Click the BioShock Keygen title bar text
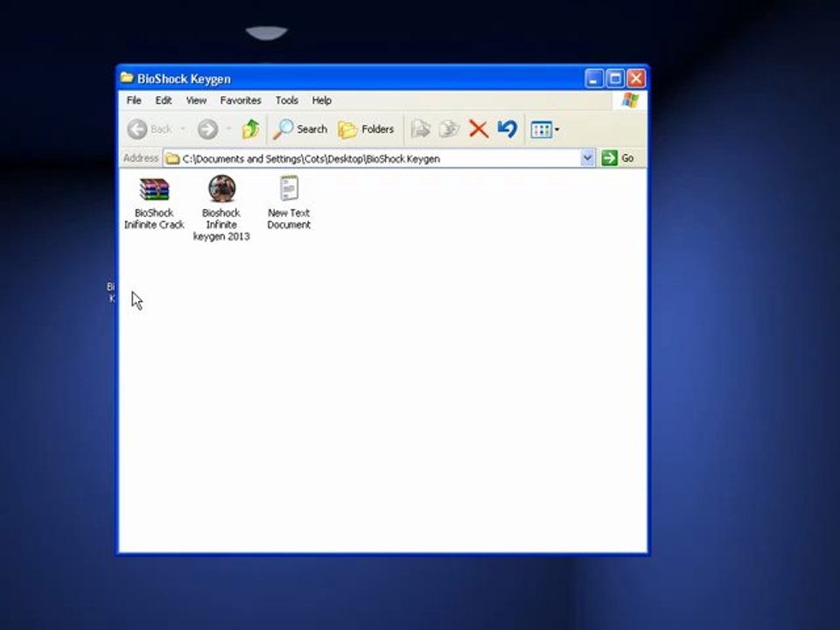The image size is (840, 630). [184, 79]
